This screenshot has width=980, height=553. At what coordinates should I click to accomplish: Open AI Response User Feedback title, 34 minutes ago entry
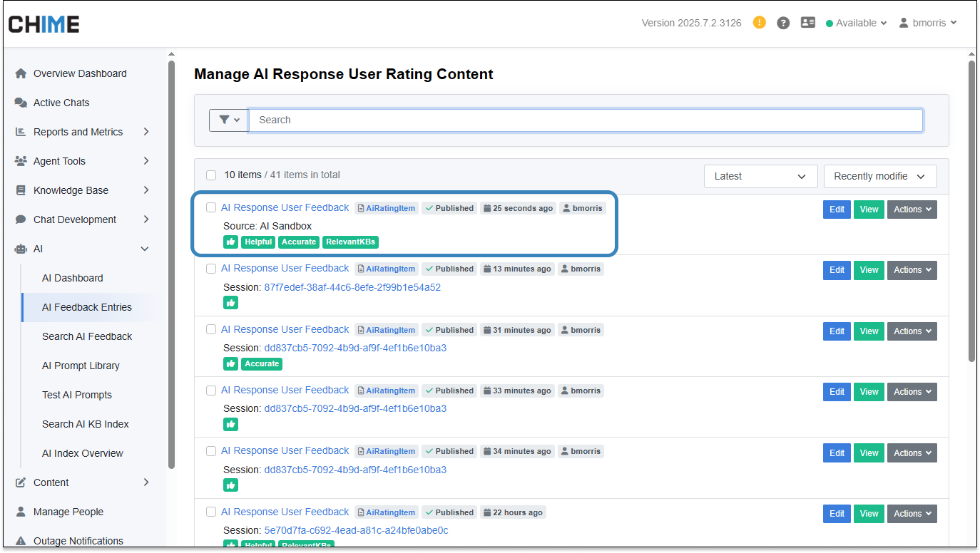[x=285, y=450]
